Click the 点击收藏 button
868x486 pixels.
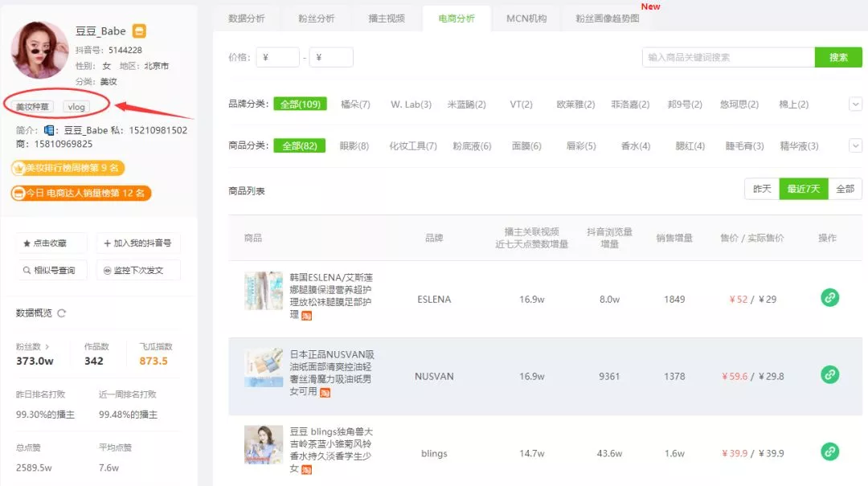point(51,243)
